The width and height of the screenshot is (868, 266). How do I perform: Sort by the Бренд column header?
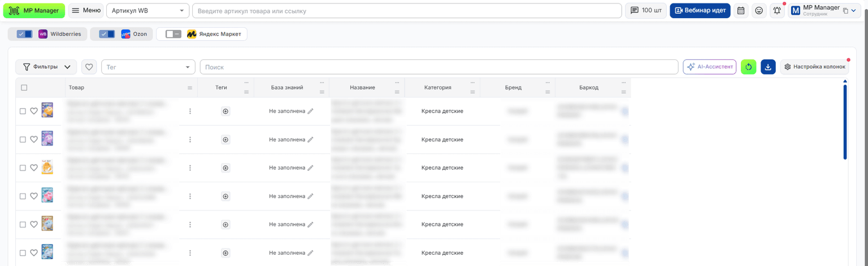(x=513, y=88)
